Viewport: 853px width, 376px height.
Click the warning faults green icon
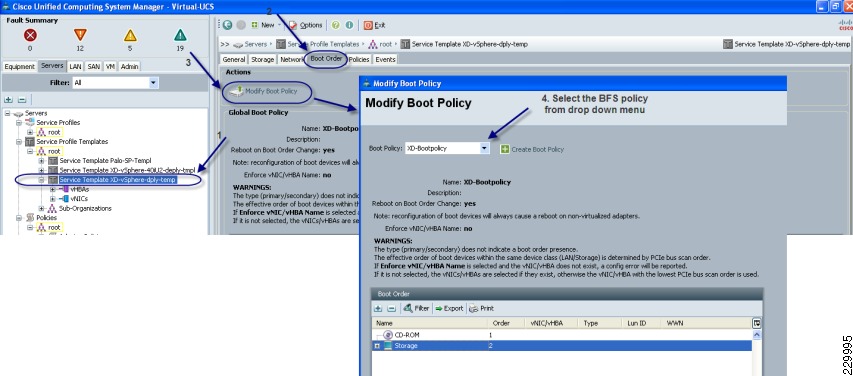tap(180, 35)
